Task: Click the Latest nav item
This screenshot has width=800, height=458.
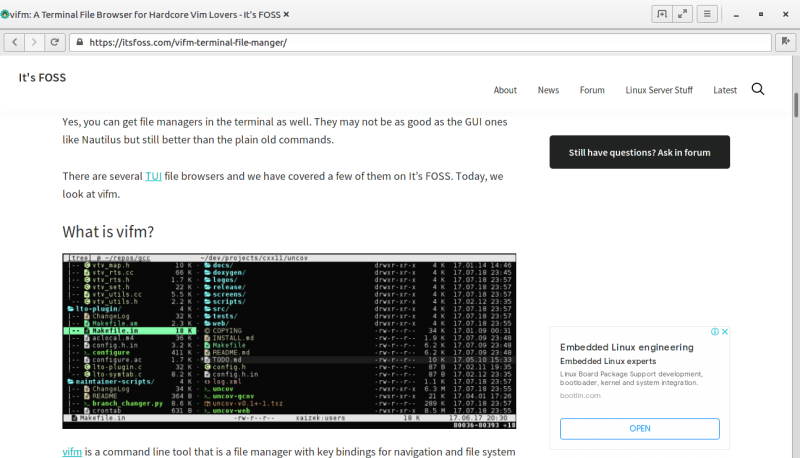Action: coord(725,90)
